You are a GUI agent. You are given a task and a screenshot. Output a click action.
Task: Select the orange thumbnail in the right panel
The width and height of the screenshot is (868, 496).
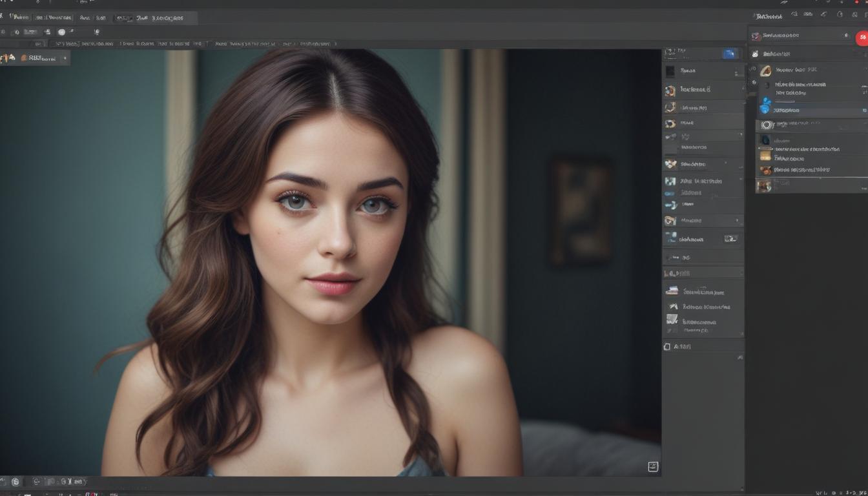(765, 170)
